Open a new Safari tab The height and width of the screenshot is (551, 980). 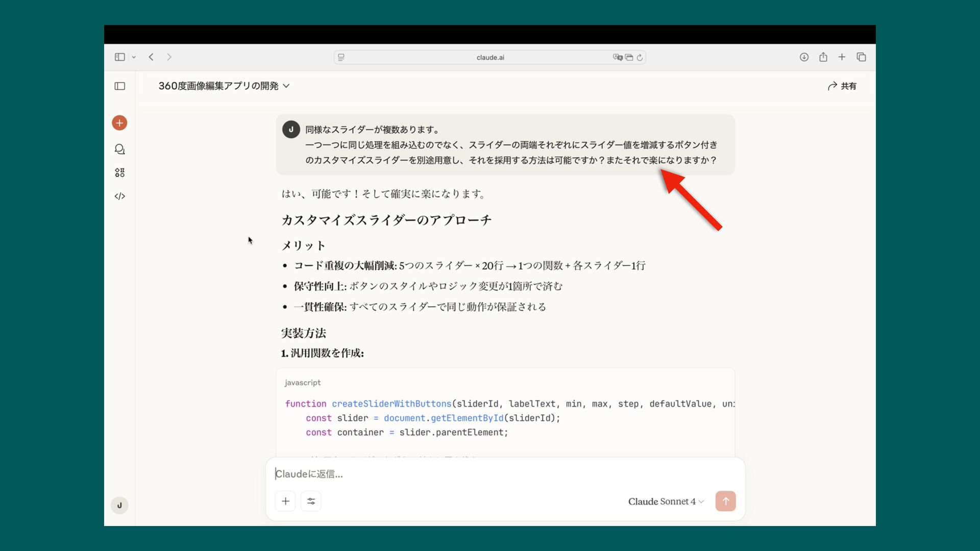click(842, 57)
